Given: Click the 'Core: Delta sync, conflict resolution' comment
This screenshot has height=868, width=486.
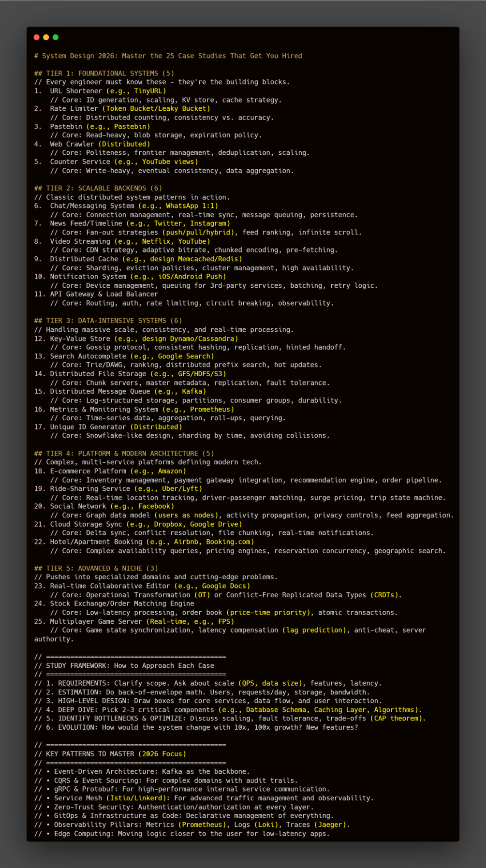Looking at the screenshot, I should (212, 533).
